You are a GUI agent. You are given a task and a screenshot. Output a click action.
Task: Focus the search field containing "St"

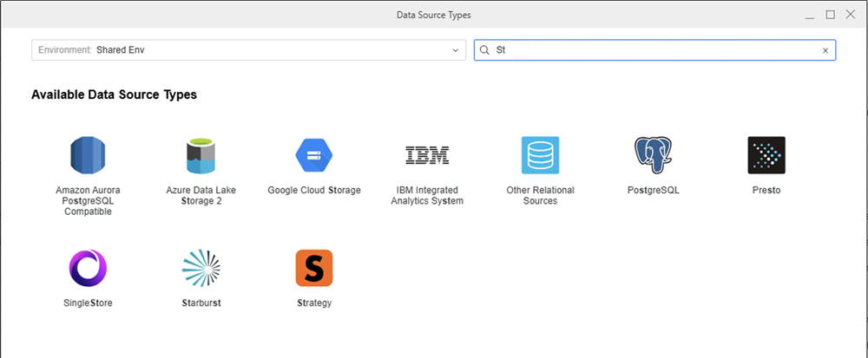click(651, 50)
